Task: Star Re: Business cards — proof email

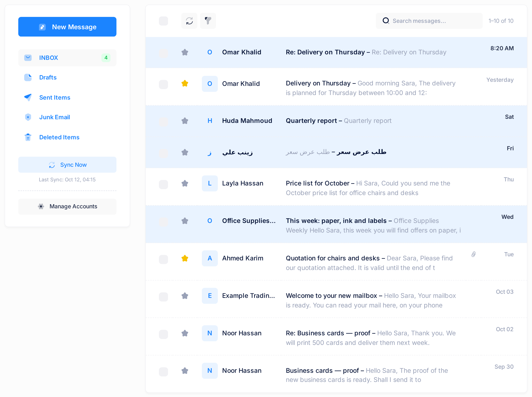Action: click(185, 333)
